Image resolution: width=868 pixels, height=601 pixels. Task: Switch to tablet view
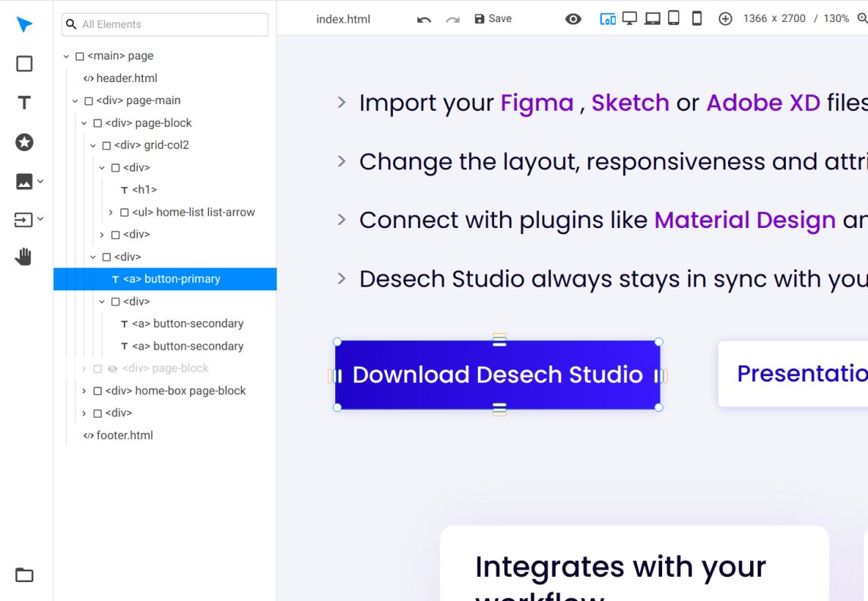pyautogui.click(x=673, y=18)
